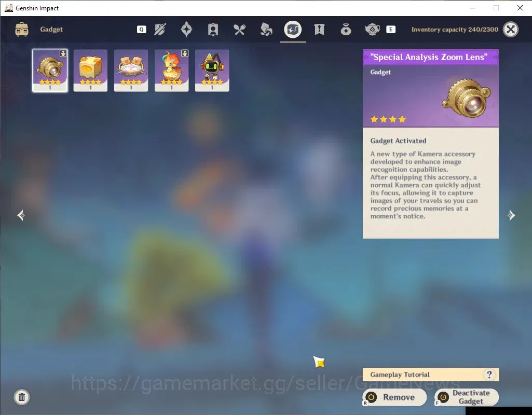Click the Remove button

[394, 397]
